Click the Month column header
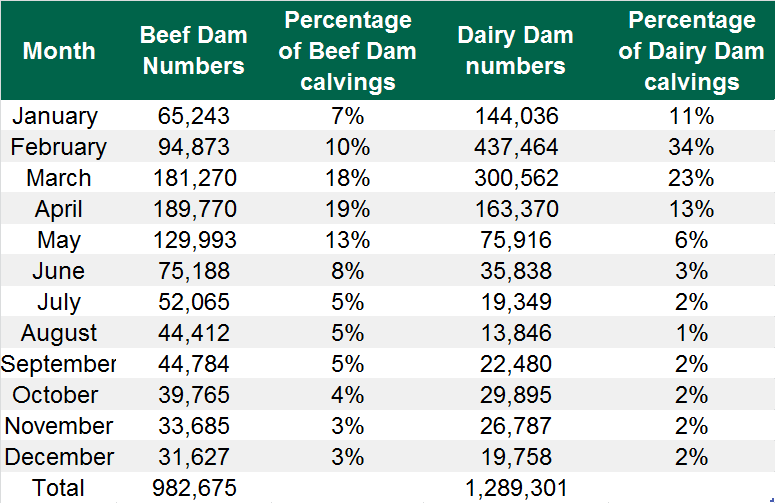This screenshot has height=503, width=775. 59,50
